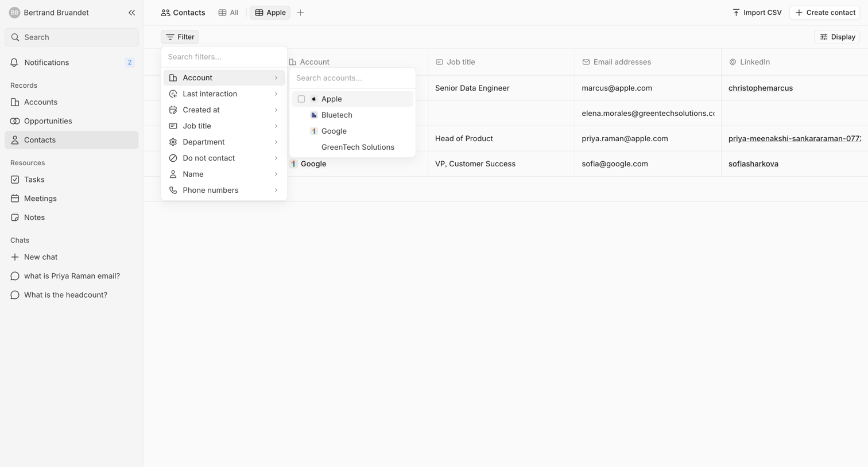Image resolution: width=868 pixels, height=467 pixels.
Task: Expand the Job title filter
Action: pyautogui.click(x=224, y=126)
